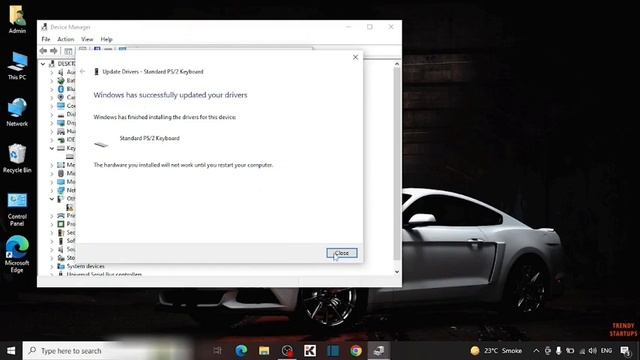Collapse the Keyboards category arrow
This screenshot has height=360, width=640.
(52, 148)
